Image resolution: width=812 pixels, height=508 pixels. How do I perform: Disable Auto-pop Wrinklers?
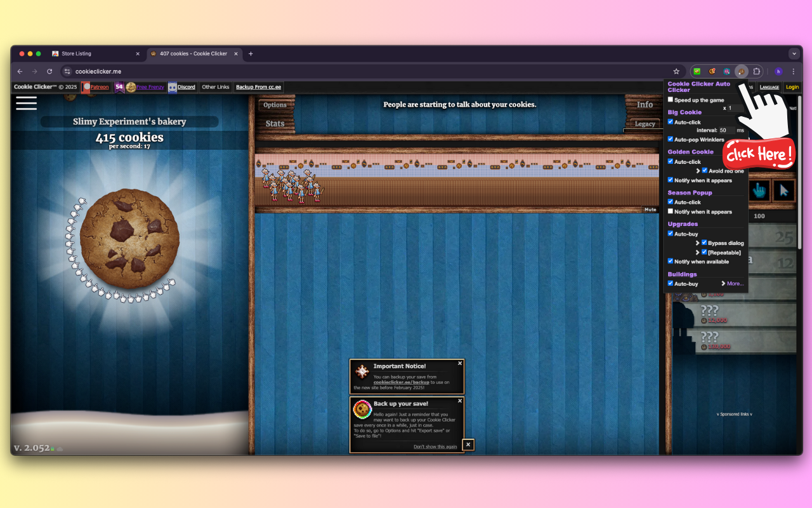(x=670, y=139)
